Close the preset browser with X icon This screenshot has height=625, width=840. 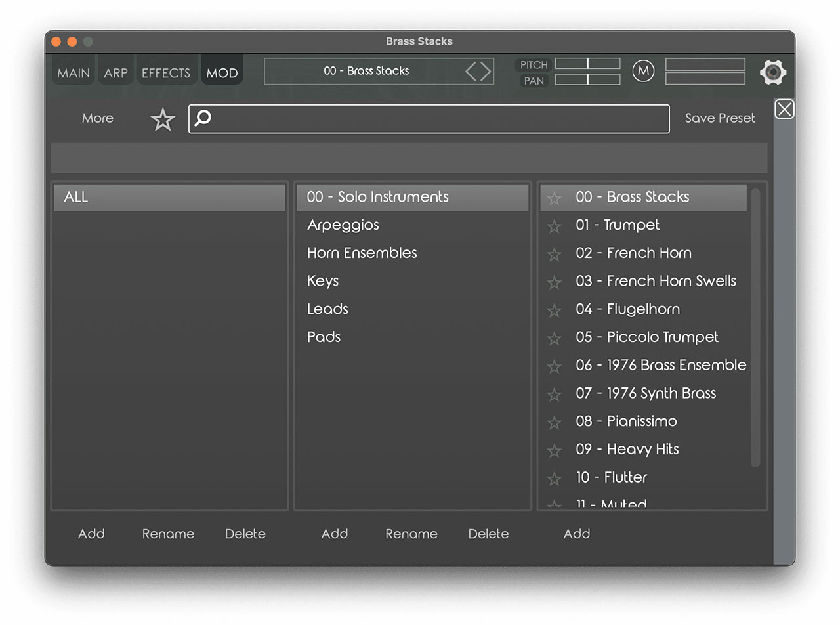tap(784, 109)
